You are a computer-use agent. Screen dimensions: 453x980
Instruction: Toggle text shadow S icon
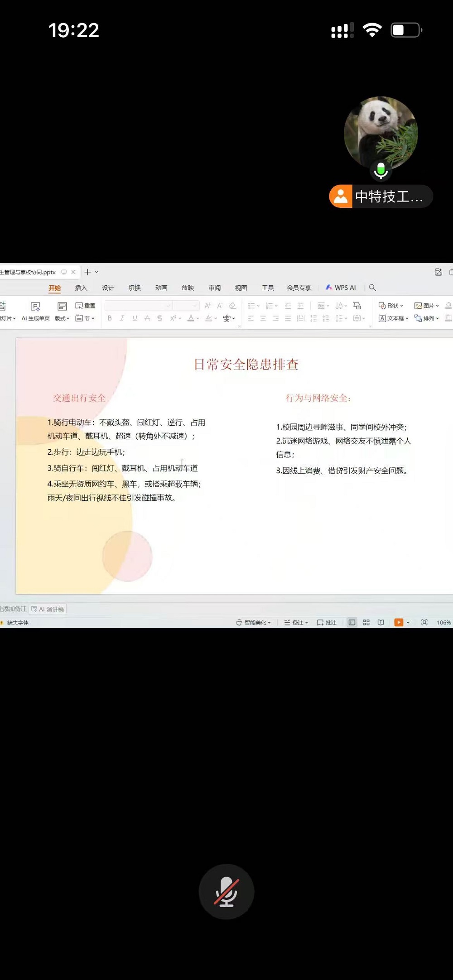coord(159,318)
